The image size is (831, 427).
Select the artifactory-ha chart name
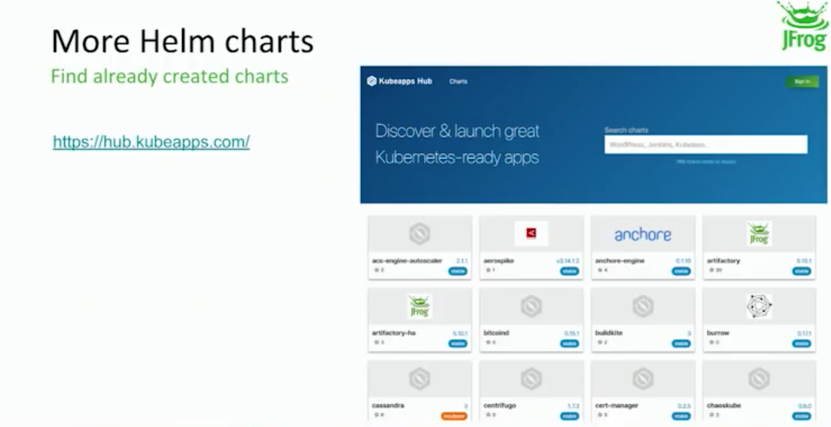(394, 333)
